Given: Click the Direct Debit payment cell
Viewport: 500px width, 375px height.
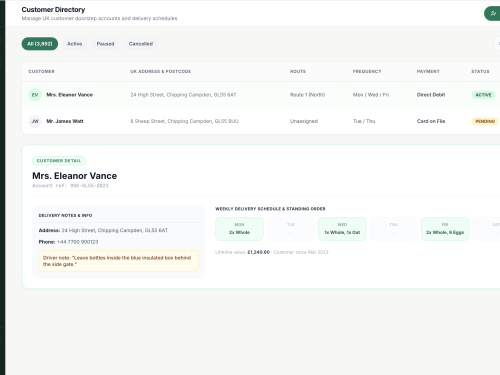Looking at the screenshot, I should pyautogui.click(x=431, y=95).
